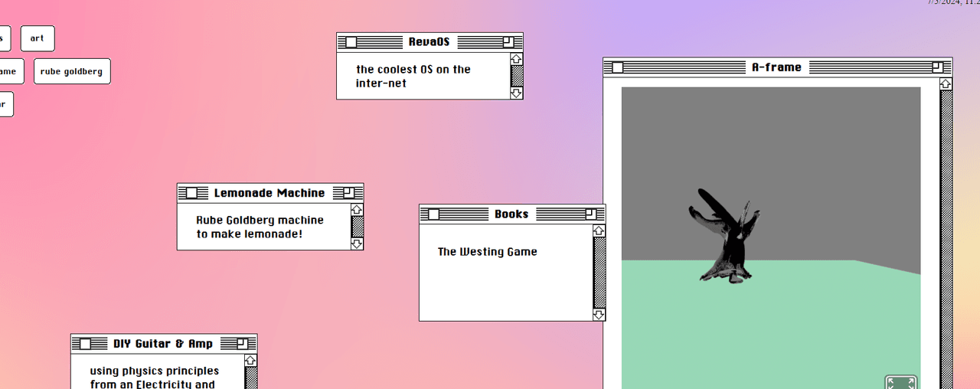The width and height of the screenshot is (980, 389).
Task: Click the Lemonade Machine scrollbar thumb
Action: pyautogui.click(x=357, y=227)
